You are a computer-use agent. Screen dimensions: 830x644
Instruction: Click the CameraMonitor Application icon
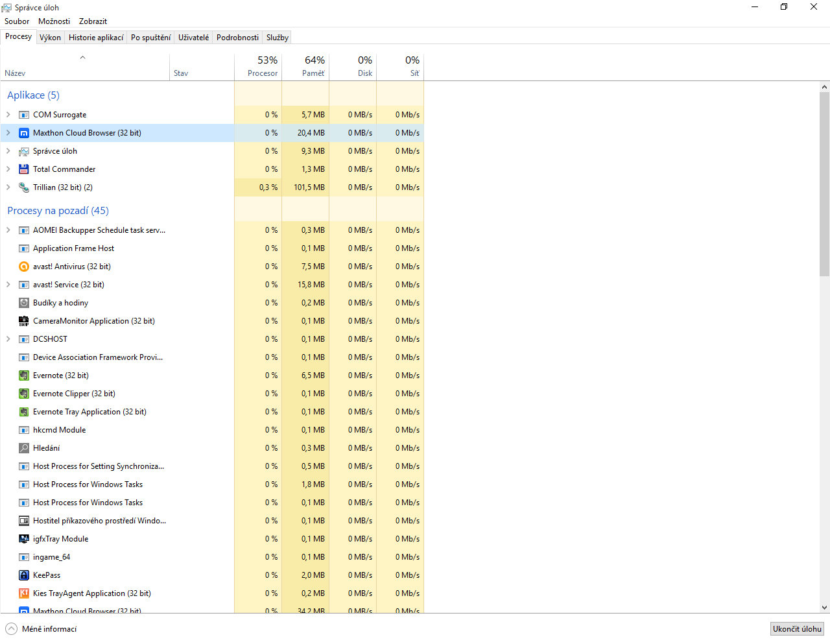click(x=24, y=321)
